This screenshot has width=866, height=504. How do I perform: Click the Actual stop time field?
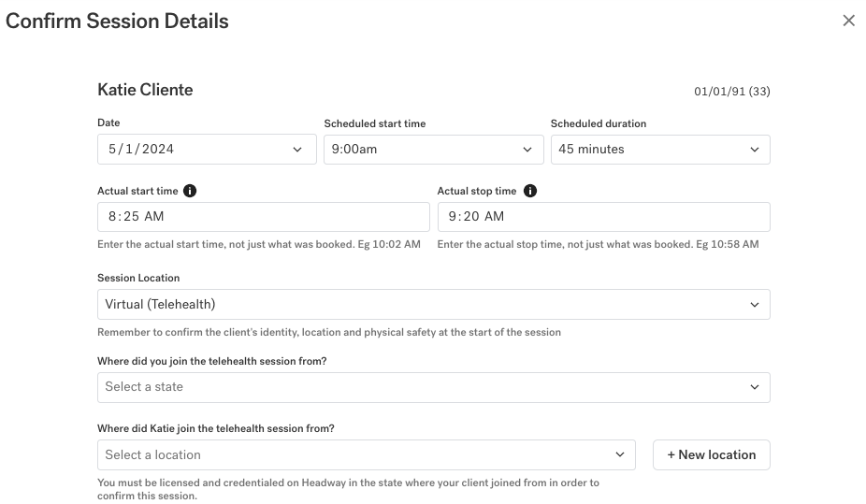pos(603,217)
